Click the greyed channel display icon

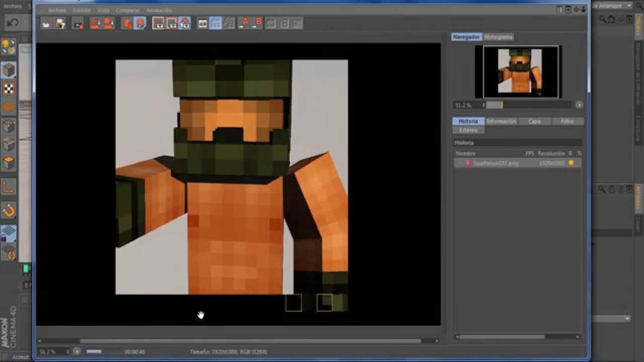tap(229, 23)
